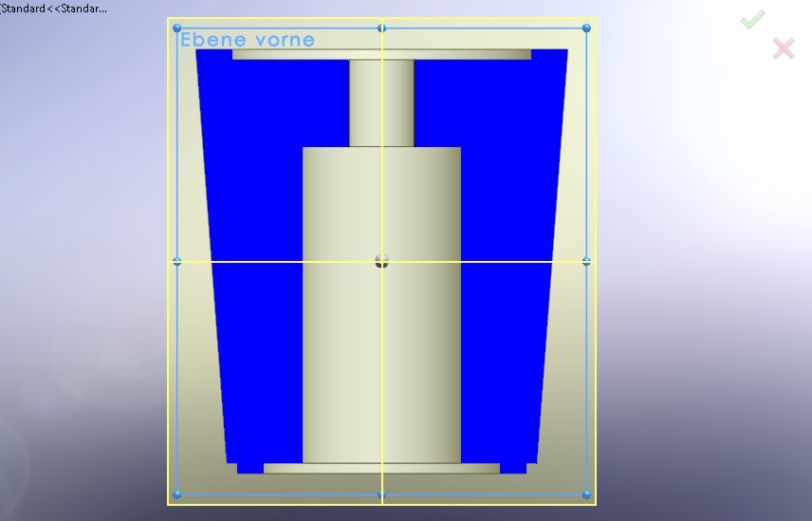The image size is (812, 521).
Task: Select the origin point at section center
Action: pyautogui.click(x=381, y=261)
